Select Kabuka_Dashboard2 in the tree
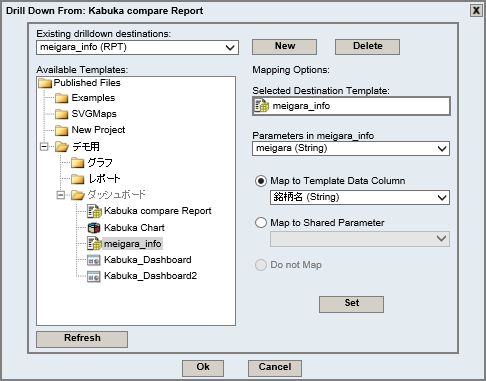486x381 pixels. [x=150, y=276]
